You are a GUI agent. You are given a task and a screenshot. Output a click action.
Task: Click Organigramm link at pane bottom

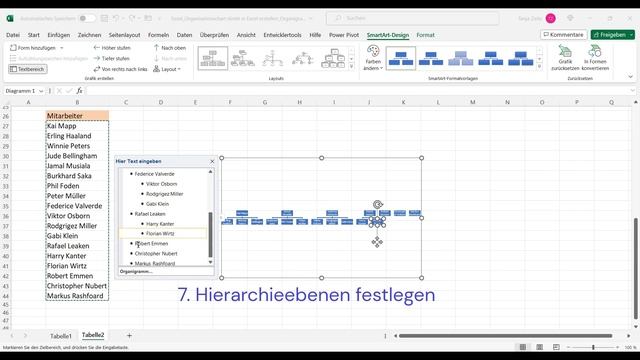click(x=136, y=271)
